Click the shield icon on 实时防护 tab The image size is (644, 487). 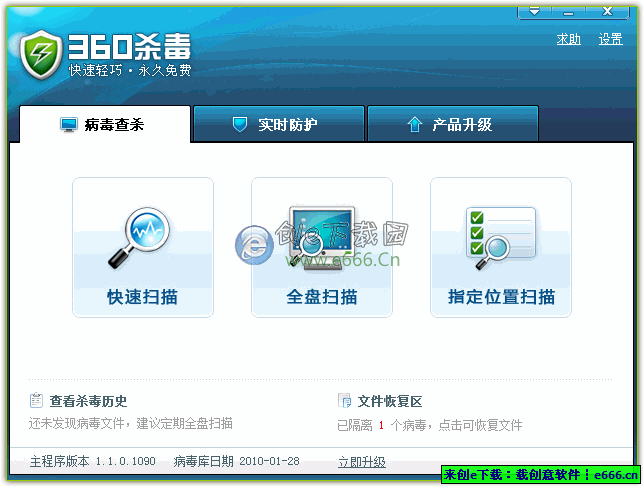point(240,125)
